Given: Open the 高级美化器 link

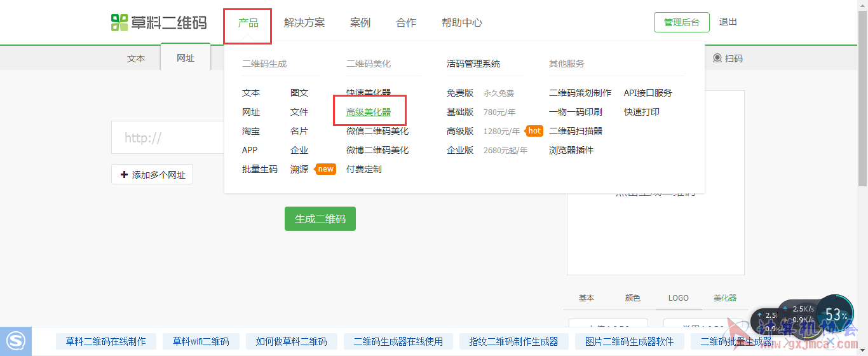Looking at the screenshot, I should click(369, 112).
